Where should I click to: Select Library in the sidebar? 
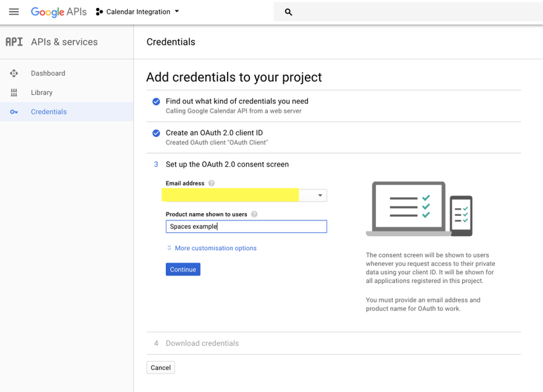[41, 93]
